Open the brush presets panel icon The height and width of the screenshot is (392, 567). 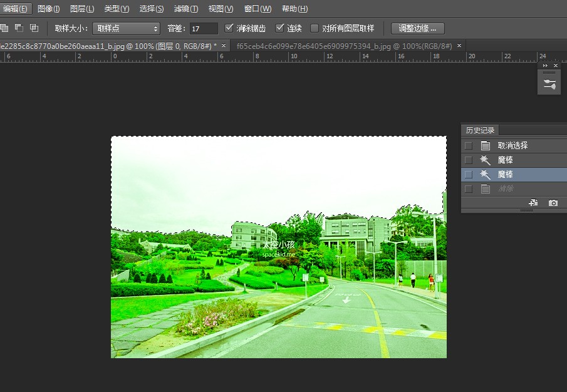tap(549, 84)
